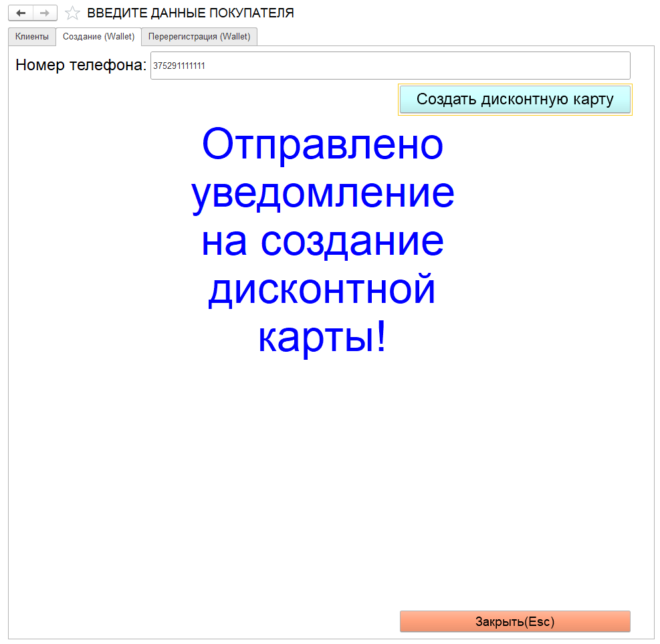Close the form with Закрыть(Esc) button
The image size is (660, 644).
click(x=515, y=621)
